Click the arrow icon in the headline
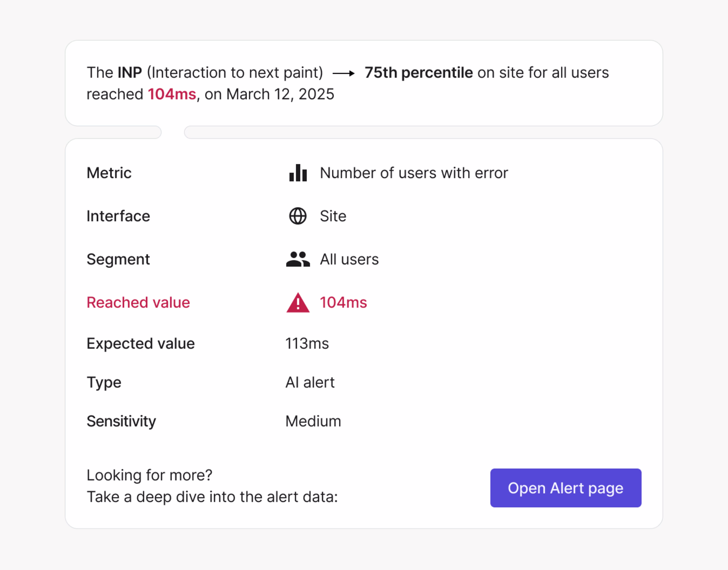The height and width of the screenshot is (570, 728). tap(344, 73)
